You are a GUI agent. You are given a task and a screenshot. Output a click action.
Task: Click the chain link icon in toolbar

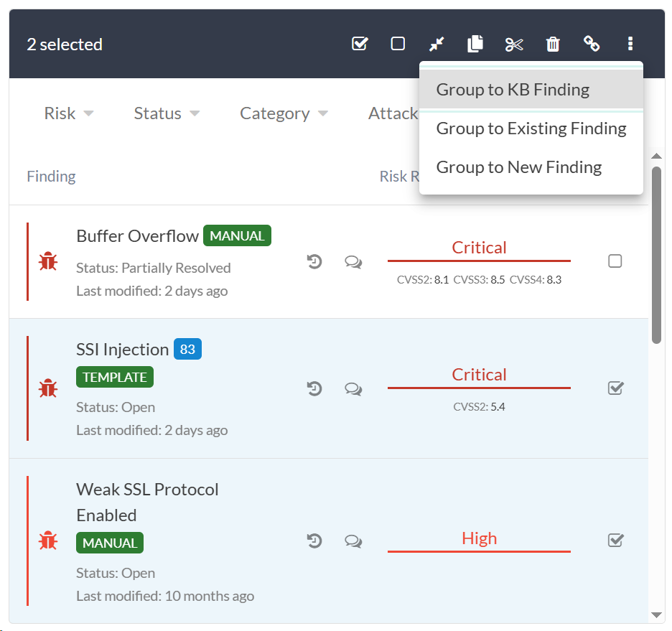click(592, 44)
